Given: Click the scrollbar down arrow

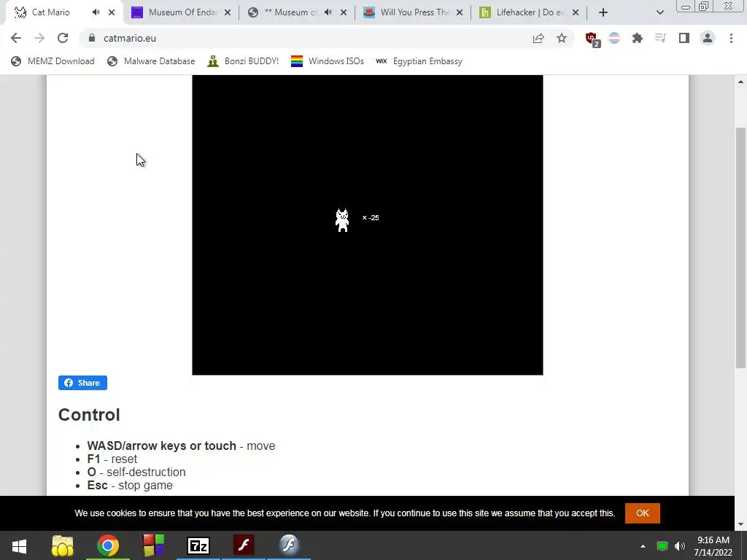Looking at the screenshot, I should tap(740, 525).
